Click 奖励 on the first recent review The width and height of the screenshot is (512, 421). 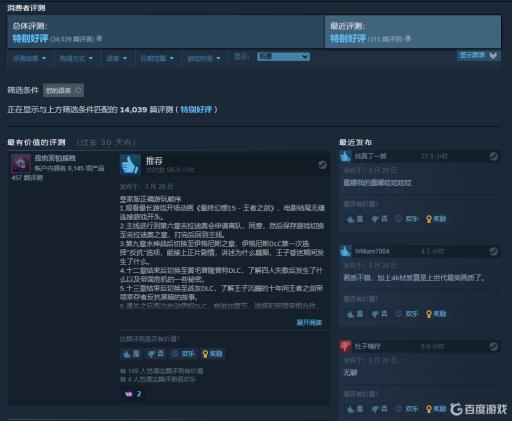(436, 219)
